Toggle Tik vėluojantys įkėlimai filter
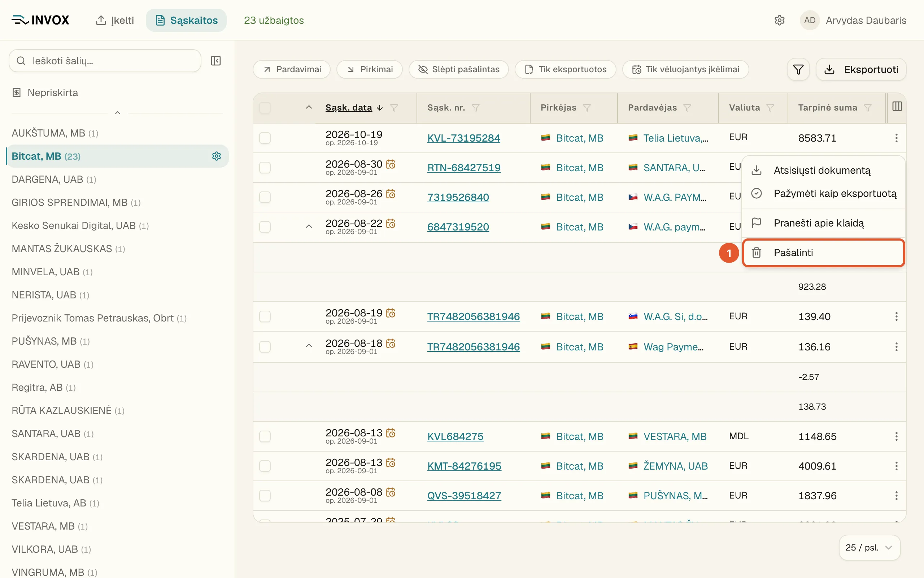Screen dimensions: 924x578 [685, 69]
